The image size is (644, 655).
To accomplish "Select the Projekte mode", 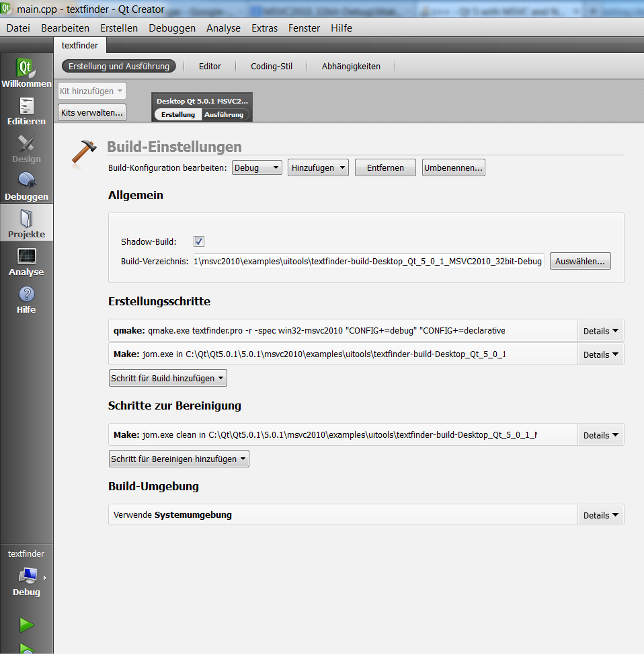I will point(26,223).
